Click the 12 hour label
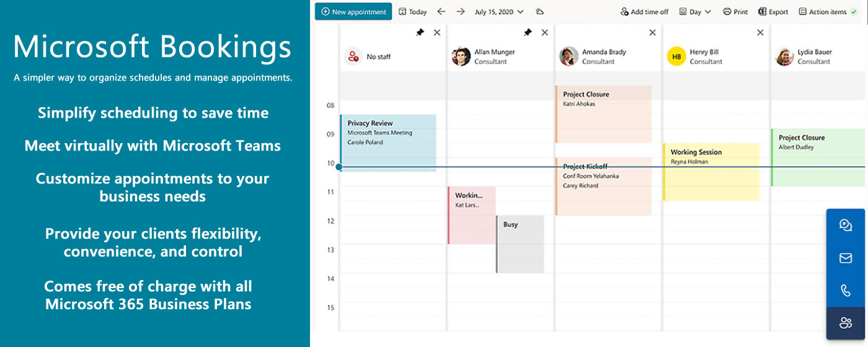 [330, 221]
